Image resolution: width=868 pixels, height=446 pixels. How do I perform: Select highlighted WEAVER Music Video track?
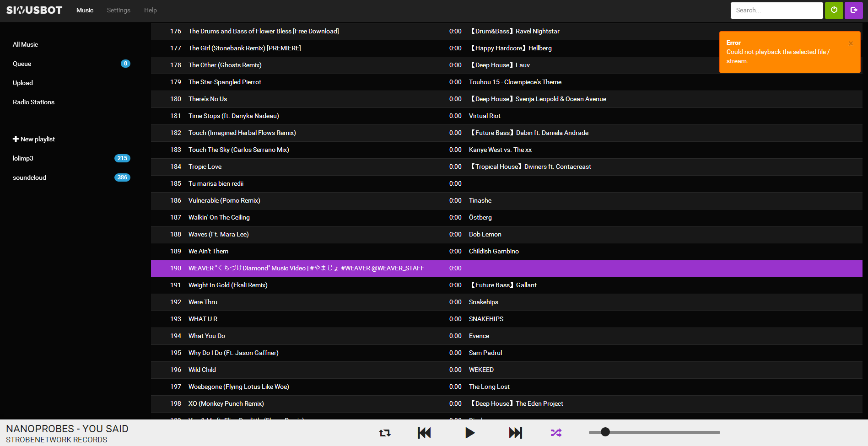click(507, 268)
